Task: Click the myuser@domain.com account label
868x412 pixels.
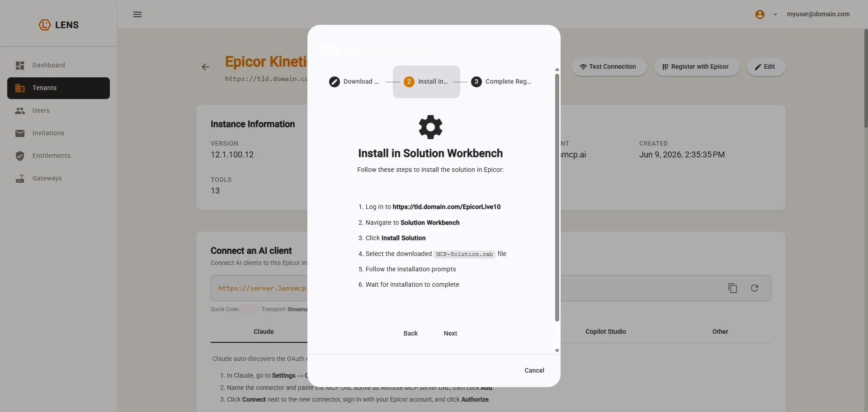Action: pos(818,14)
